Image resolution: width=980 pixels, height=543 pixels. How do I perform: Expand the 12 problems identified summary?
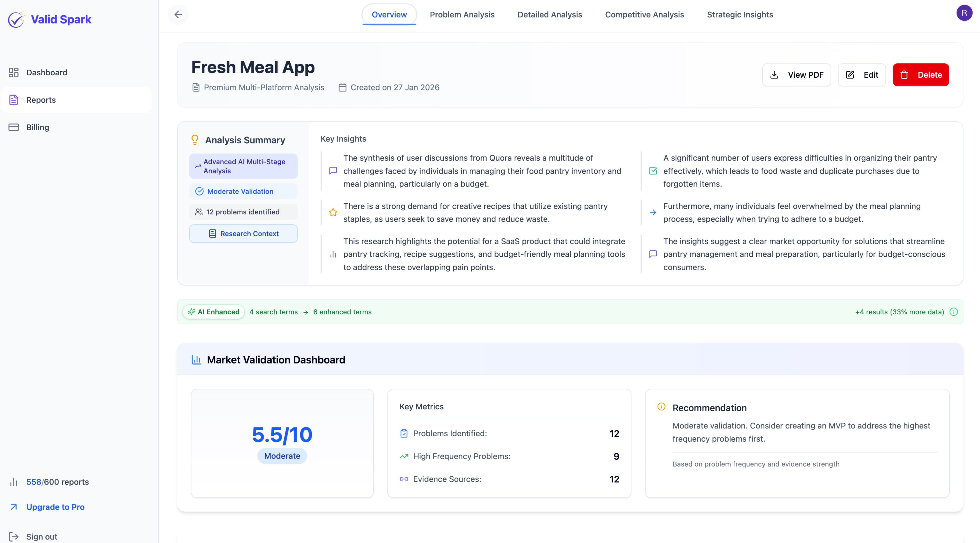[x=243, y=212]
